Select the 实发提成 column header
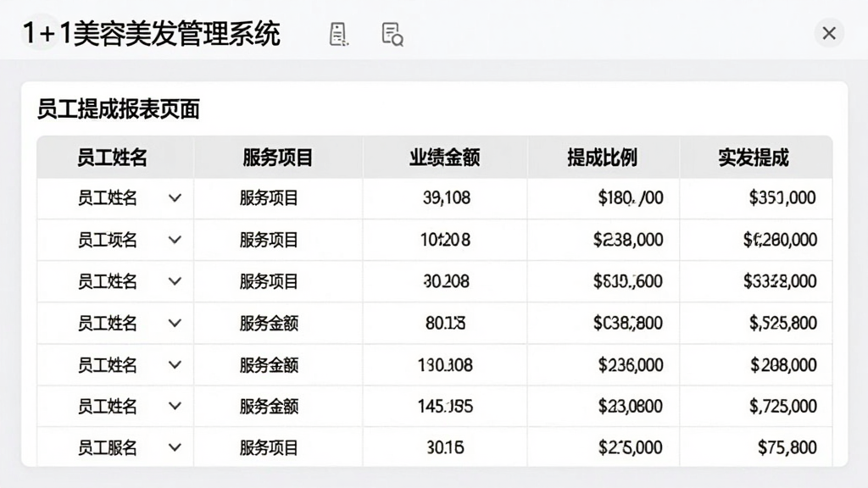The height and width of the screenshot is (488, 868). coord(754,158)
